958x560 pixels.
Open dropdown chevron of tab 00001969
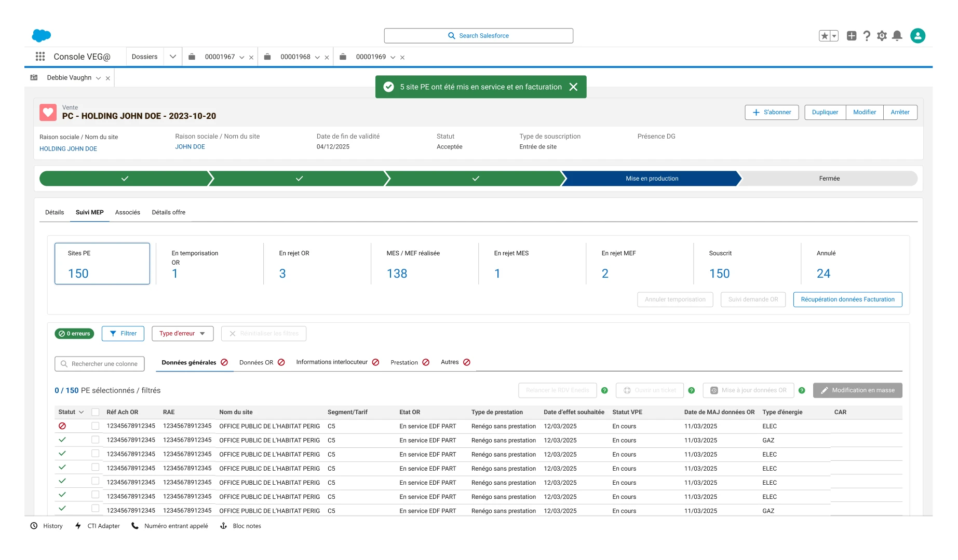point(393,58)
